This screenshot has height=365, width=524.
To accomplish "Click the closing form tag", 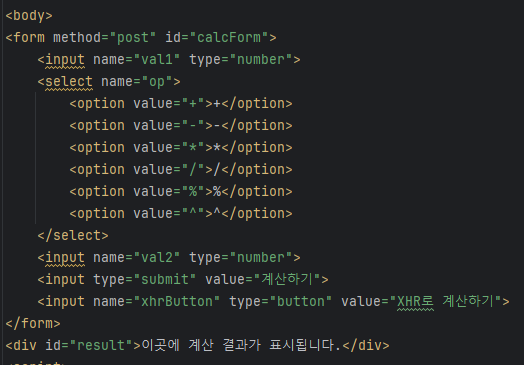I will (x=33, y=324).
